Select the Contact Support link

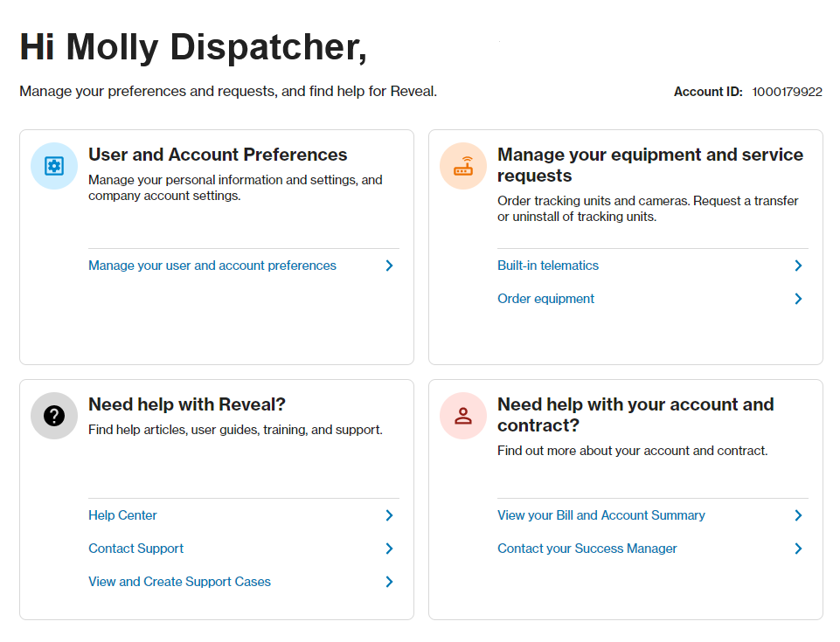click(136, 549)
